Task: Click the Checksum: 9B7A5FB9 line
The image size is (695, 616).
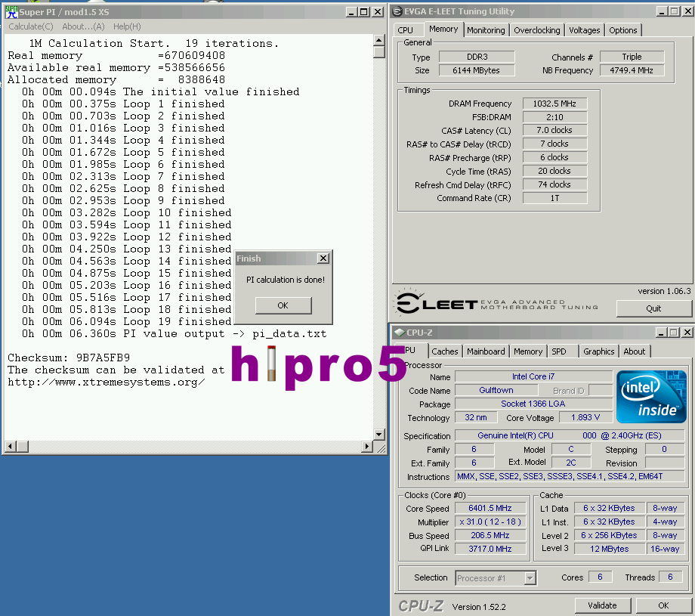Action: click(x=69, y=358)
